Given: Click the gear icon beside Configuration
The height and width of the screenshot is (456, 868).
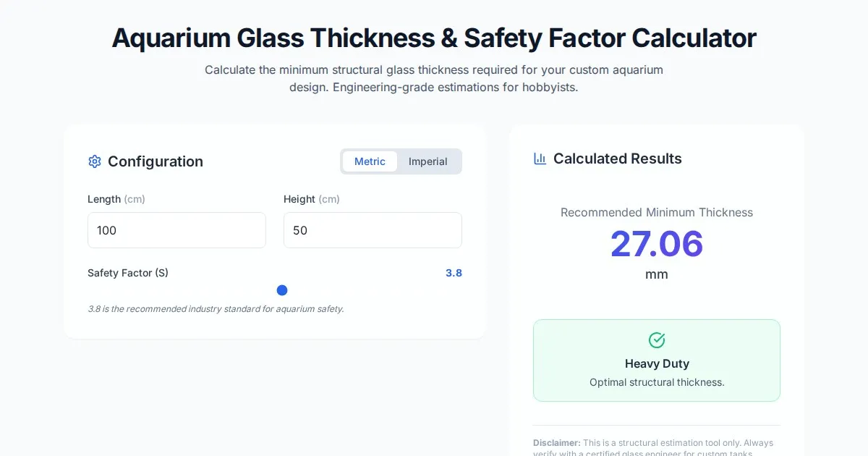Looking at the screenshot, I should tap(95, 161).
